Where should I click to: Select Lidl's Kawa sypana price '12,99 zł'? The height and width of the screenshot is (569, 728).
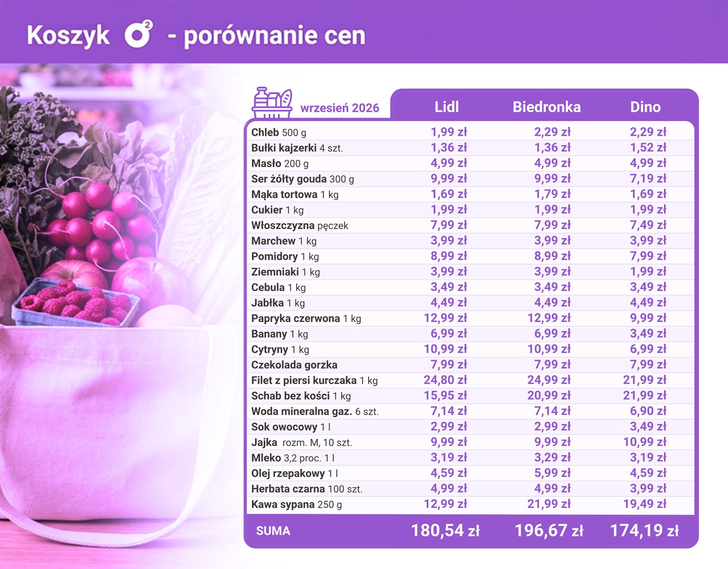coord(446,504)
